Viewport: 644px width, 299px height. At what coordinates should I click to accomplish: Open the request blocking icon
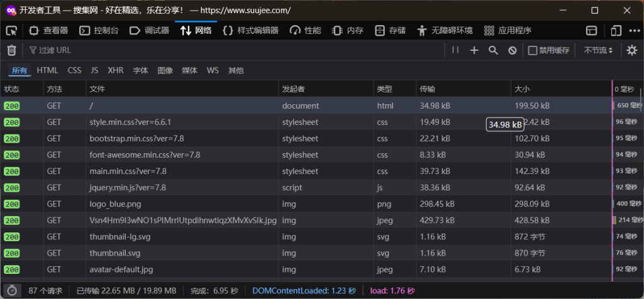click(512, 50)
